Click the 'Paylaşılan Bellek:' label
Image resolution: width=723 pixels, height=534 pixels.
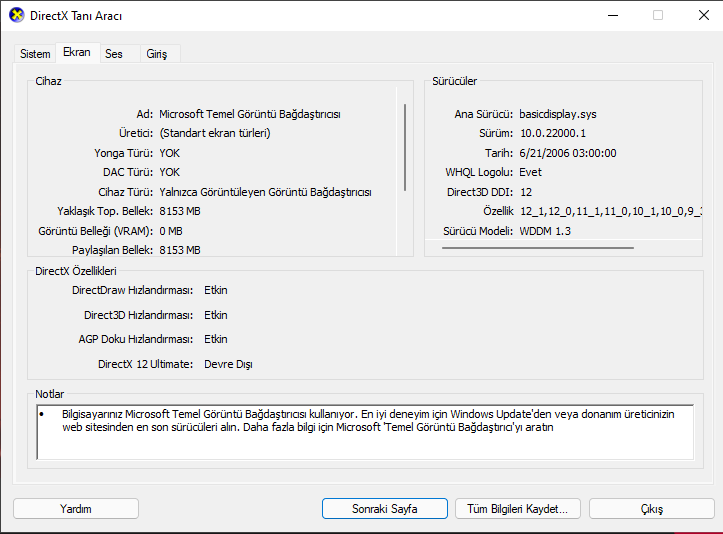tap(113, 250)
